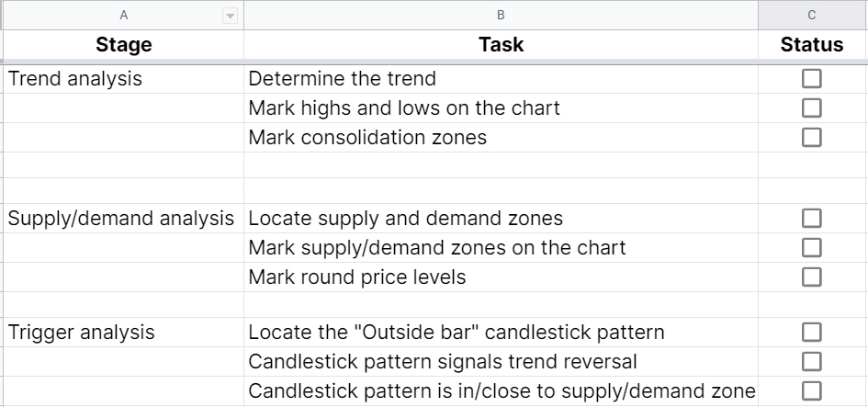Select the 'Status' header cell

coord(812,45)
